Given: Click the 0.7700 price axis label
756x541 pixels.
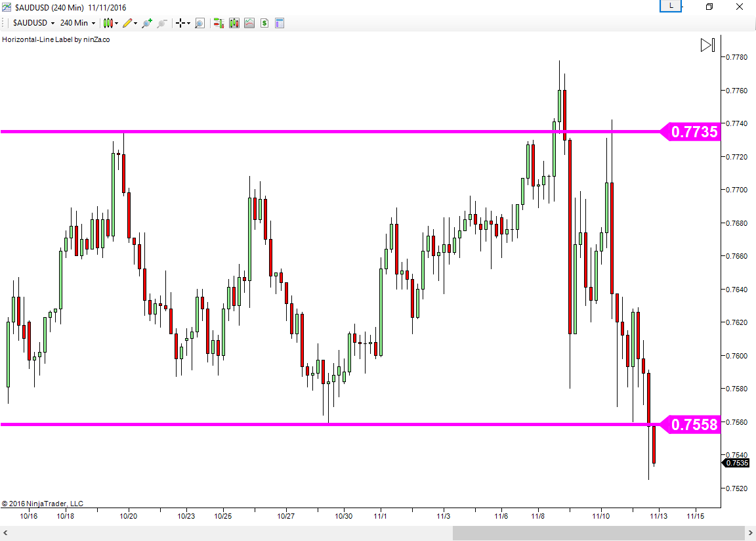Looking at the screenshot, I should (x=737, y=190).
